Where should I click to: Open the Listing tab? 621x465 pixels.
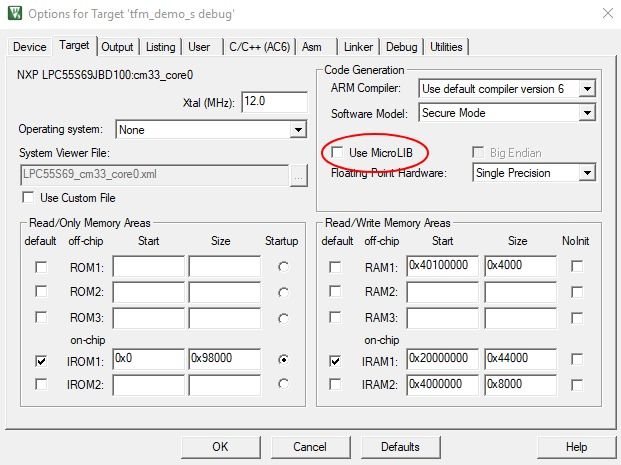point(160,47)
